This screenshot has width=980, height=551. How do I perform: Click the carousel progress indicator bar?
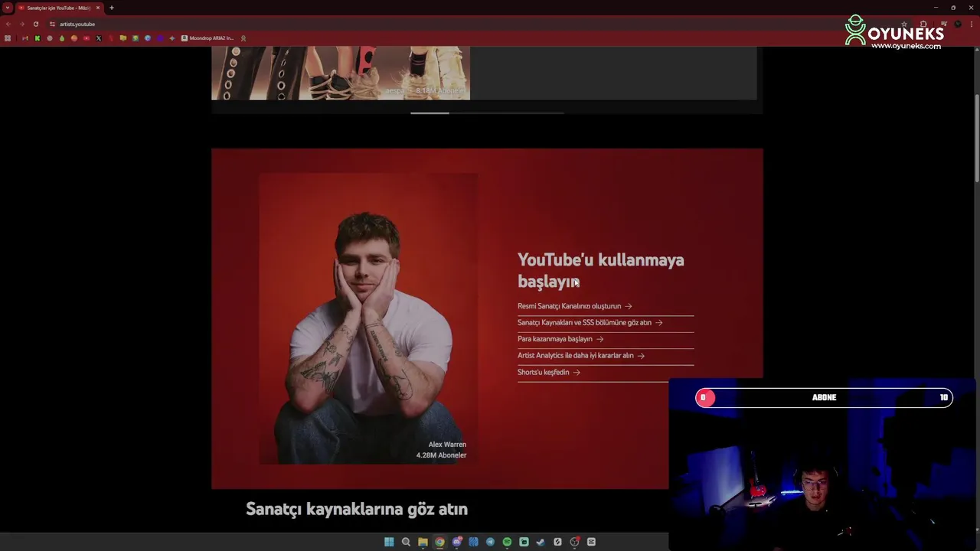pos(487,112)
